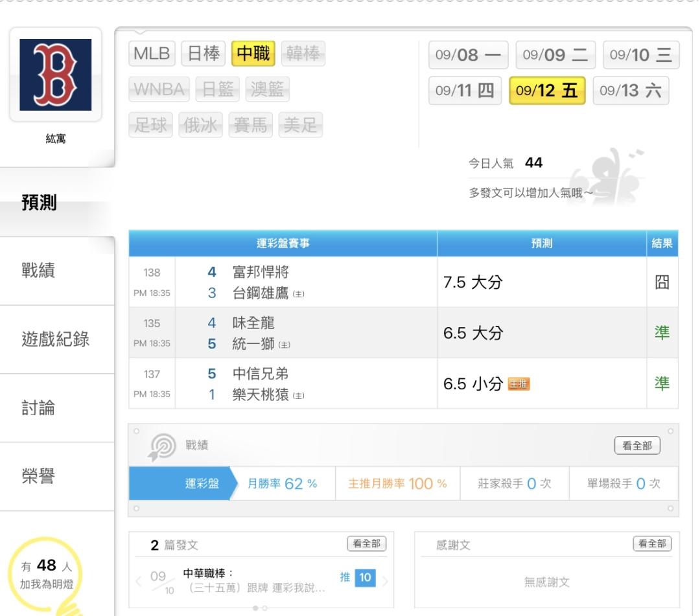Viewport: 700px width, 616px height.
Task: Select the 賽馬 league tab
Action: click(250, 125)
